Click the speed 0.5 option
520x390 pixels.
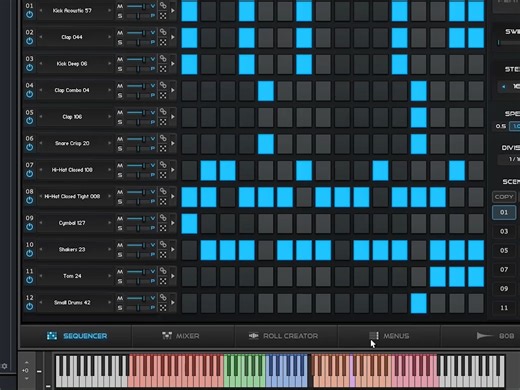[500, 126]
